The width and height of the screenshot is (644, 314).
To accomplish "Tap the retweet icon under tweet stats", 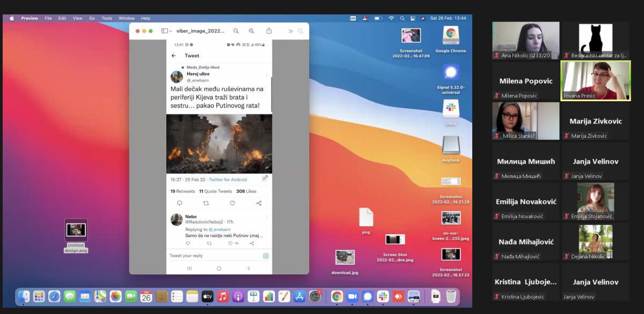I will (x=206, y=203).
